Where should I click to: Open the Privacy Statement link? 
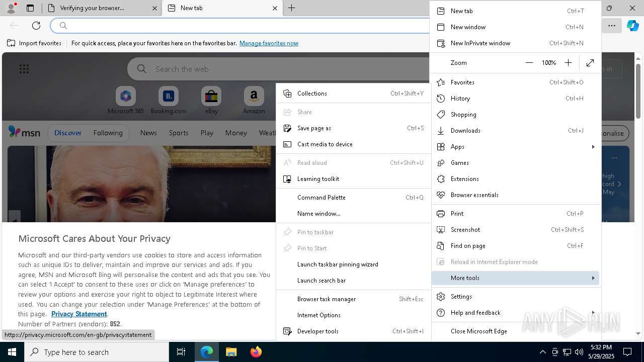(x=79, y=314)
